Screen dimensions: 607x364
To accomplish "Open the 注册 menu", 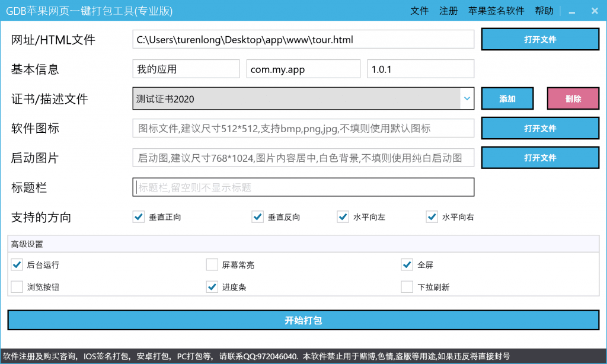I will [x=448, y=11].
